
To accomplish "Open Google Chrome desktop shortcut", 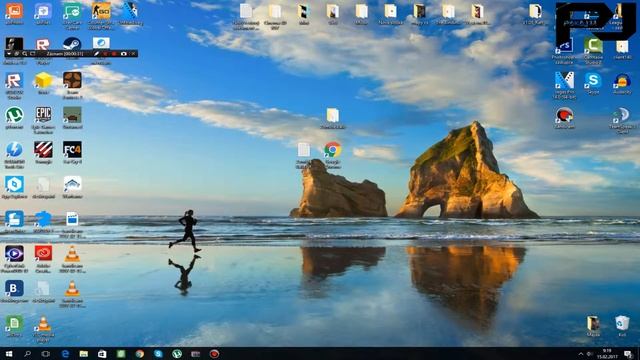I will pyautogui.click(x=333, y=150).
